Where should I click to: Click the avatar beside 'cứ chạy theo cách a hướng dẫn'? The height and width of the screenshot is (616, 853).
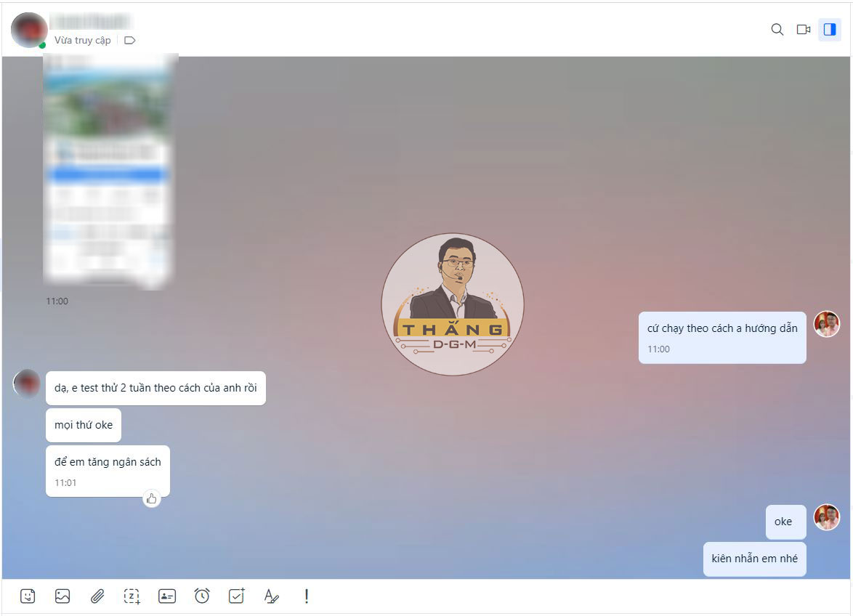[x=826, y=324]
